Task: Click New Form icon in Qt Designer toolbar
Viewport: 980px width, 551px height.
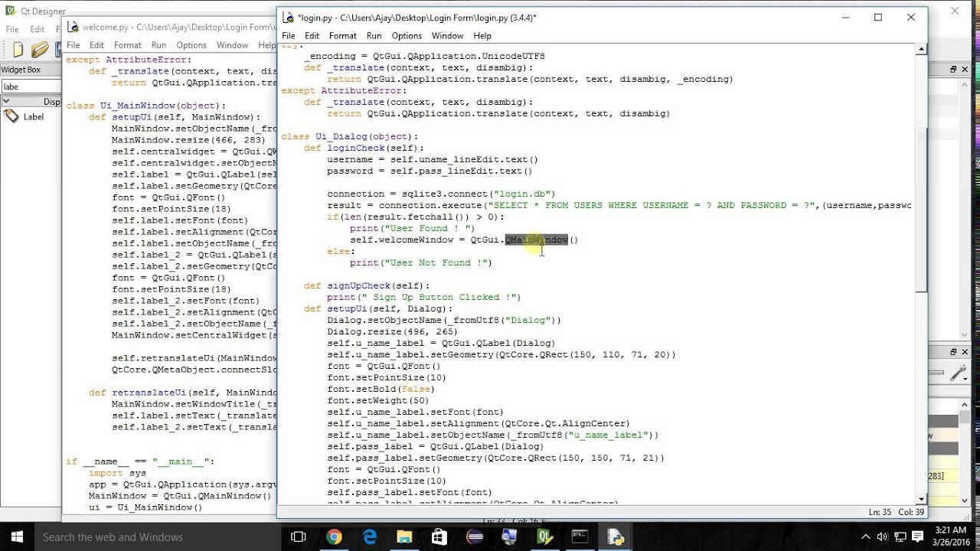Action: click(x=18, y=50)
